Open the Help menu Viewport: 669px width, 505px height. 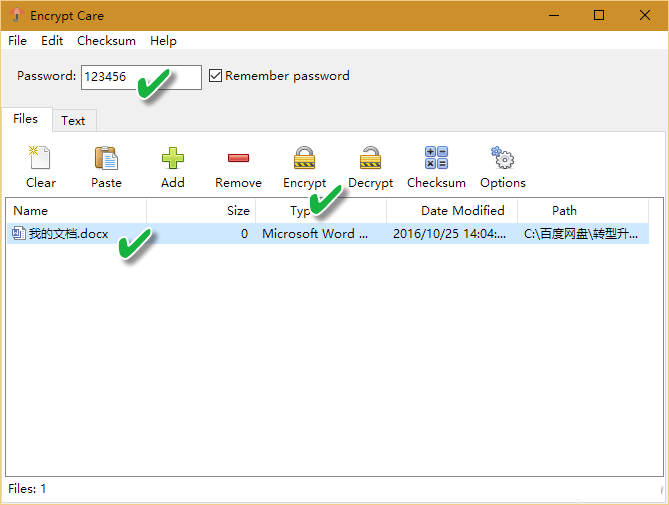pyautogui.click(x=163, y=41)
